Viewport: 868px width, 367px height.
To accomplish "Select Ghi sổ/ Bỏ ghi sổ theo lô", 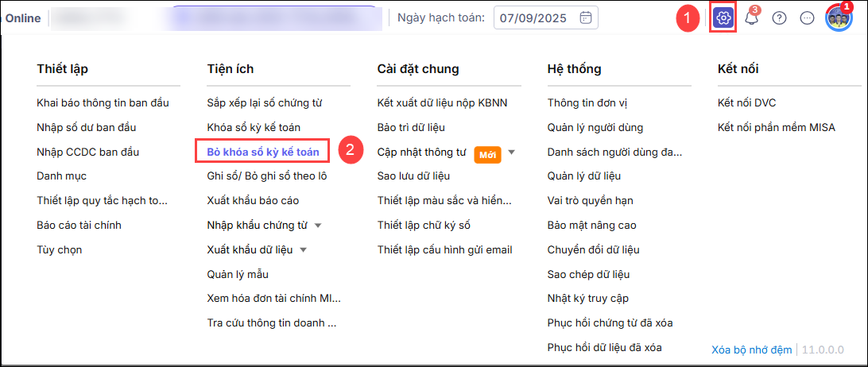I will pos(267,176).
